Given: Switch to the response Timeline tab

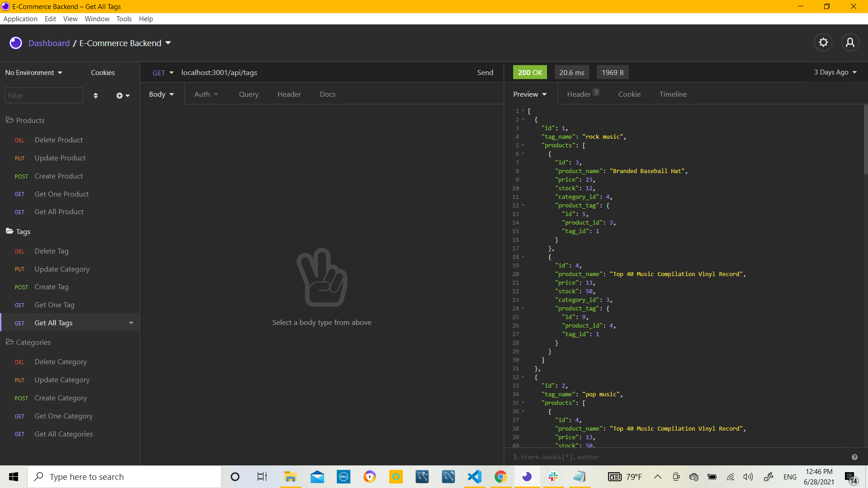Looking at the screenshot, I should (673, 94).
